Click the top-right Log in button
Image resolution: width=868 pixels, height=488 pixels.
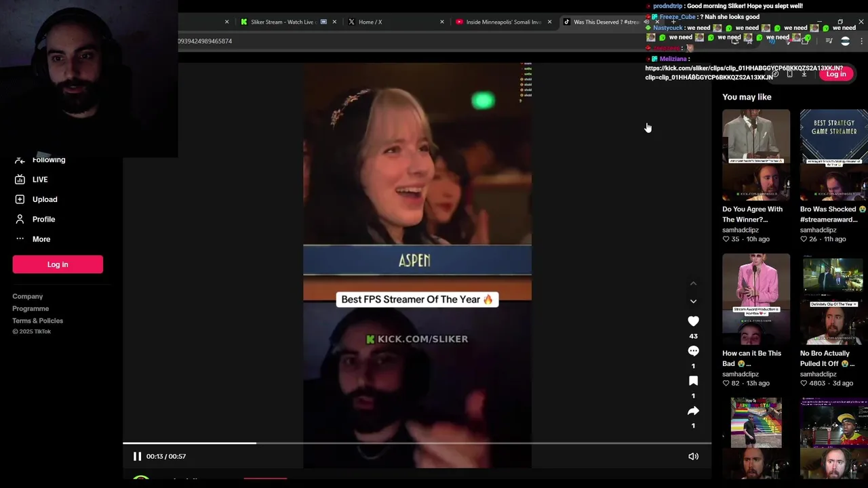(x=836, y=74)
